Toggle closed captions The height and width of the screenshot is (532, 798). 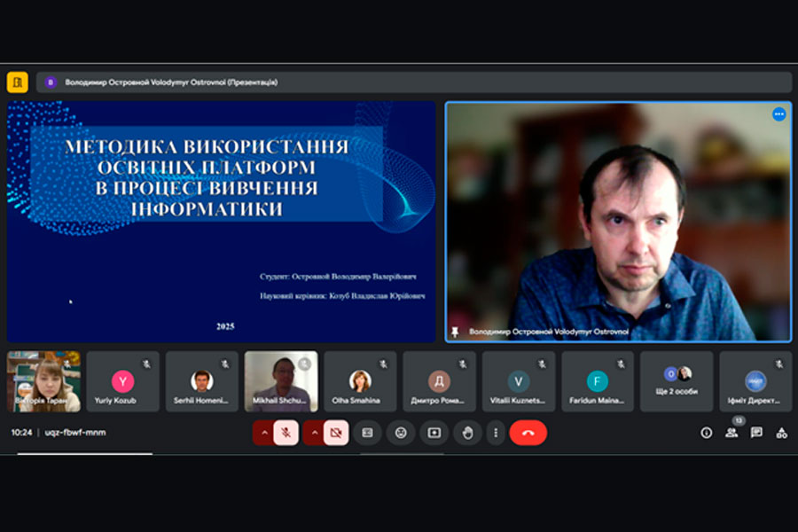point(367,433)
